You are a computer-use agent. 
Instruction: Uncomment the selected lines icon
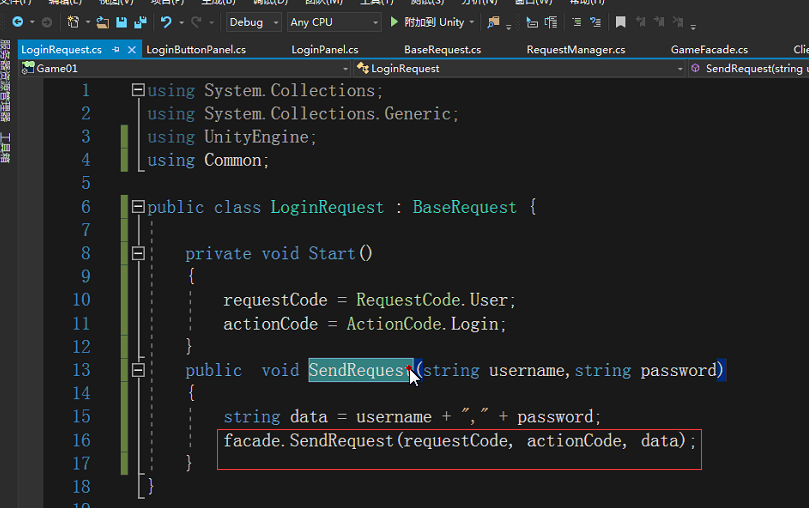(595, 22)
